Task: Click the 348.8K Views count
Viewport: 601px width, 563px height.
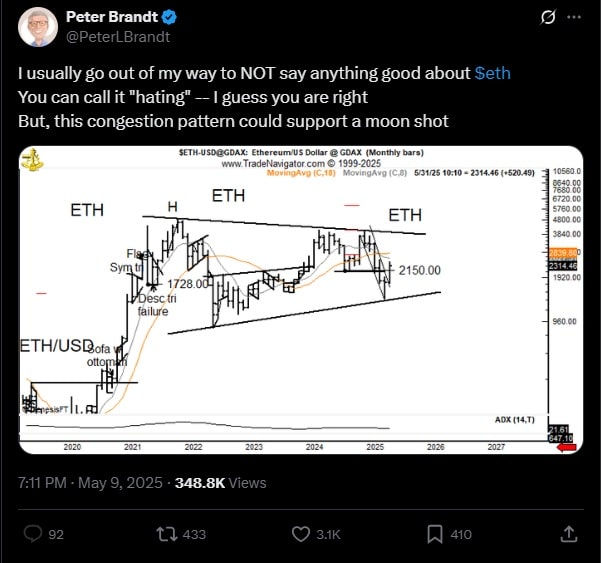Action: click(221, 483)
